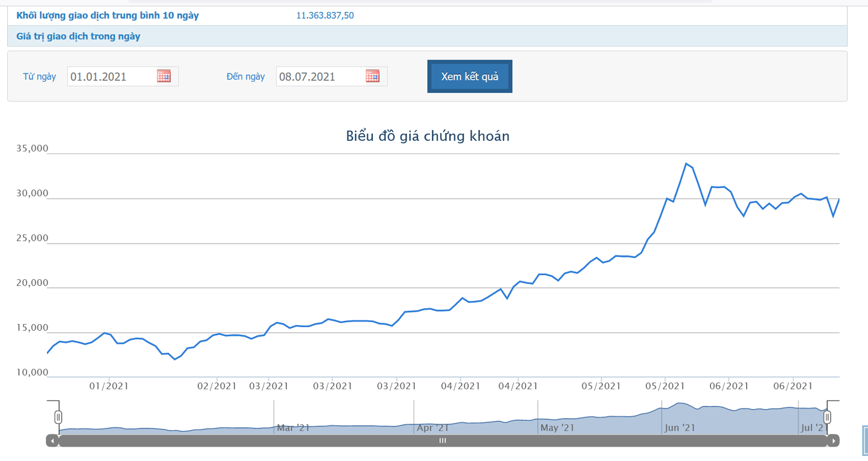Open the calendar picker for Đến ngày
This screenshot has width=868, height=461.
373,76
